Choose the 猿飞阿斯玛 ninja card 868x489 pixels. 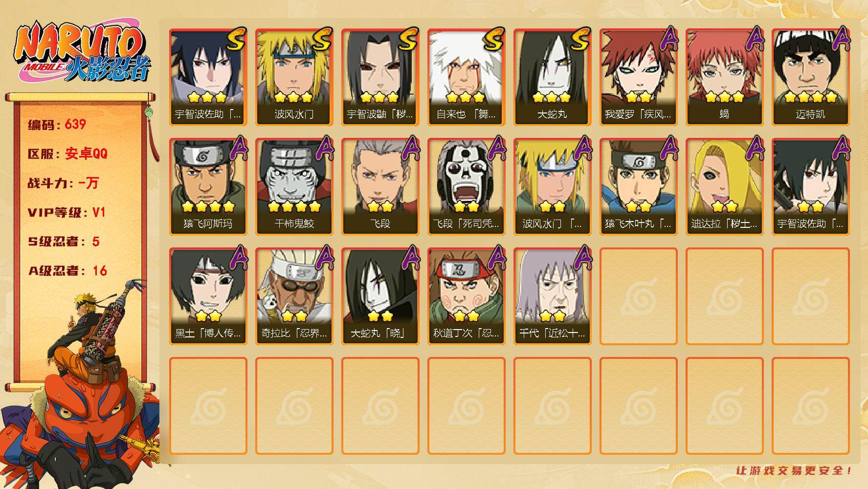[208, 186]
